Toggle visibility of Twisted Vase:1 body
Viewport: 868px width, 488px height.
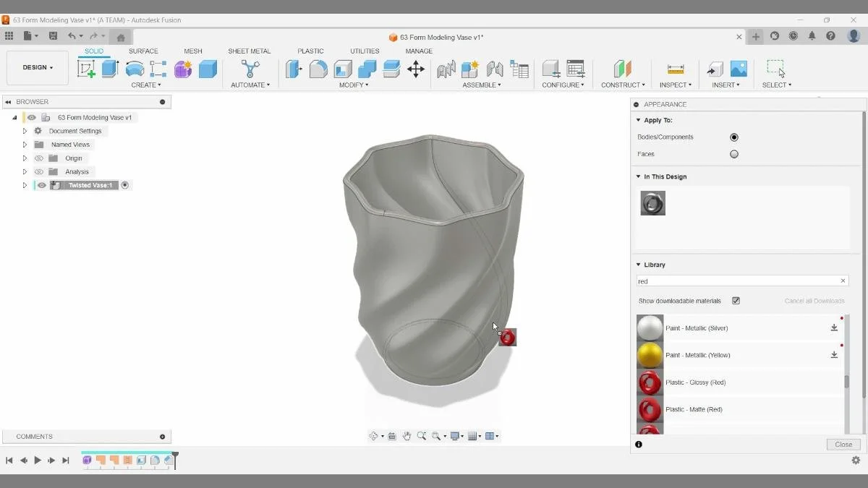click(41, 185)
